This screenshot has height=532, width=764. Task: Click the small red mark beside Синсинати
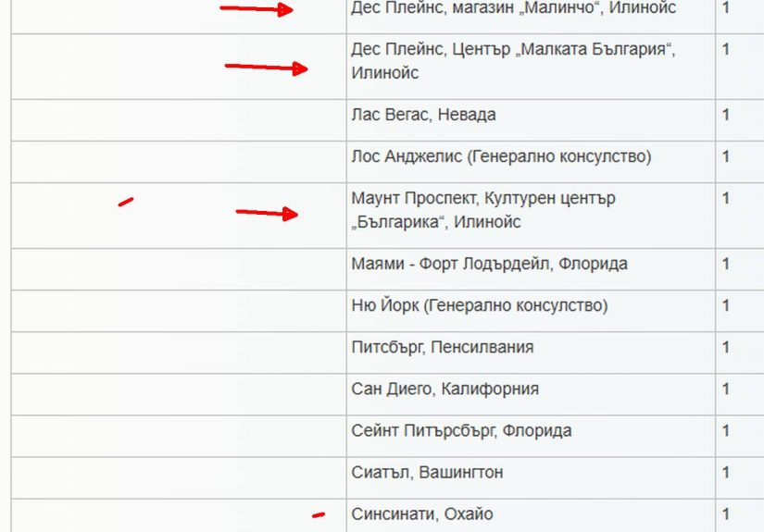pos(319,514)
